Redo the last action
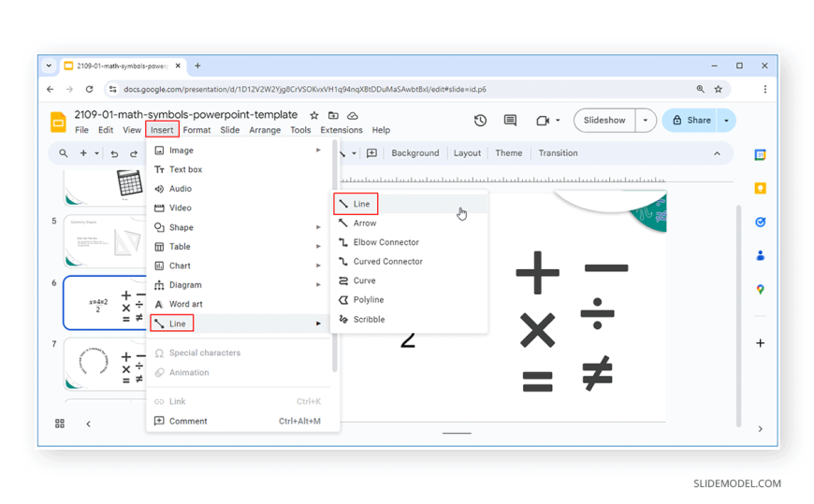 tap(134, 153)
